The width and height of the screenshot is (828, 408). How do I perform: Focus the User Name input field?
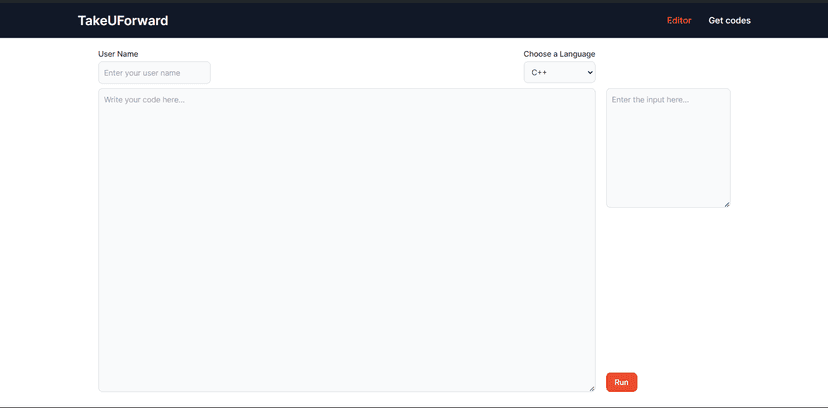(154, 73)
